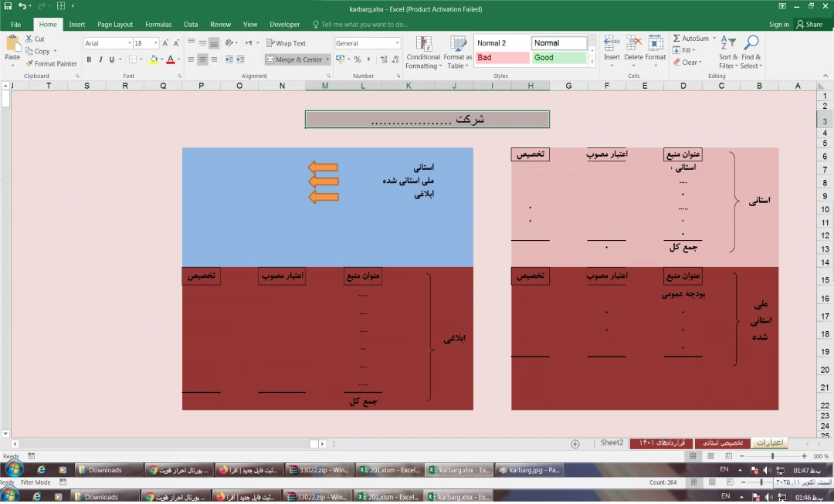Apply Merge & Center to selected cells
The width and height of the screenshot is (834, 504).
(x=294, y=59)
